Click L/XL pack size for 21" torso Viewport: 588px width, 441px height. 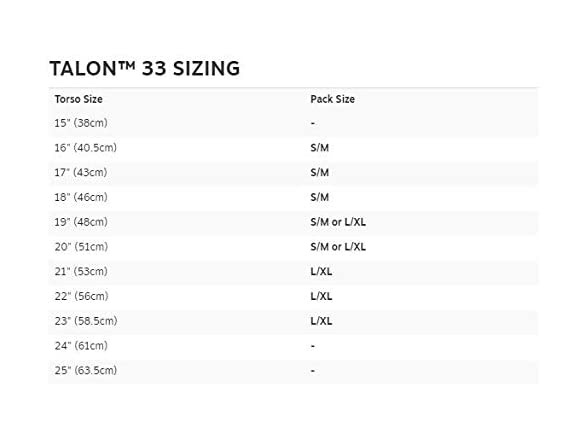point(321,272)
